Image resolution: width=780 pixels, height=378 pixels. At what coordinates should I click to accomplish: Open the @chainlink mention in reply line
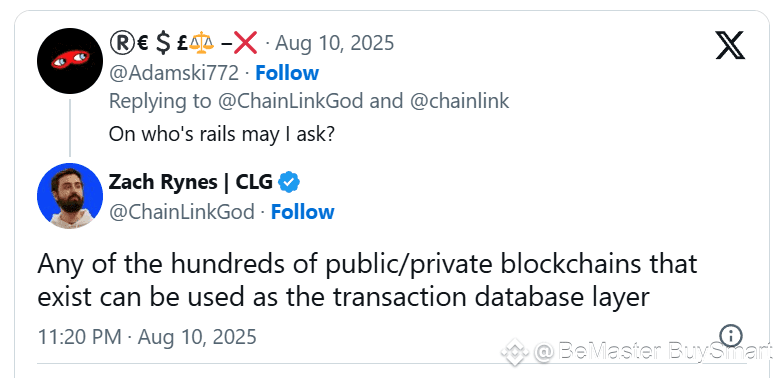(460, 101)
